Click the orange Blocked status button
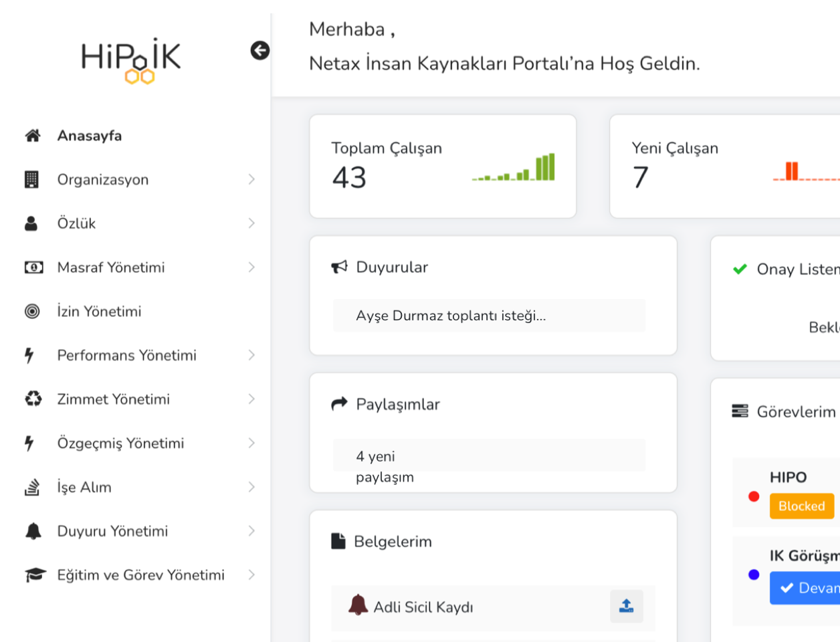 click(x=802, y=506)
